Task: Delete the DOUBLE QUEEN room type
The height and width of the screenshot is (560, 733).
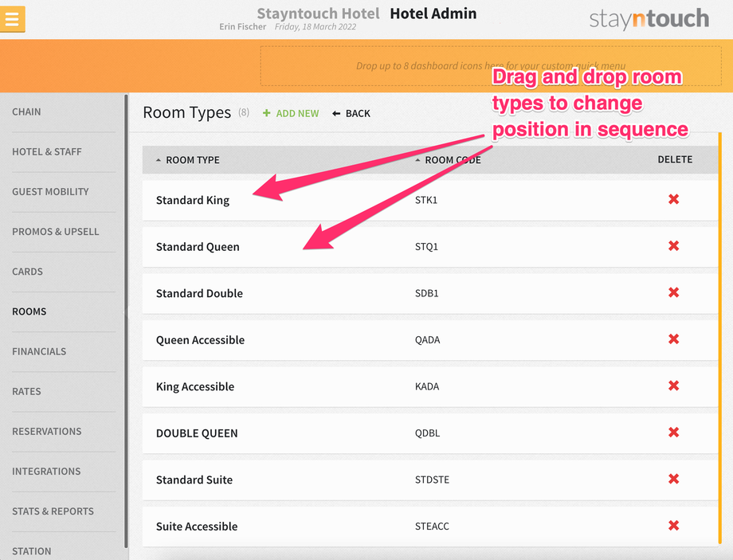Action: coord(673,433)
